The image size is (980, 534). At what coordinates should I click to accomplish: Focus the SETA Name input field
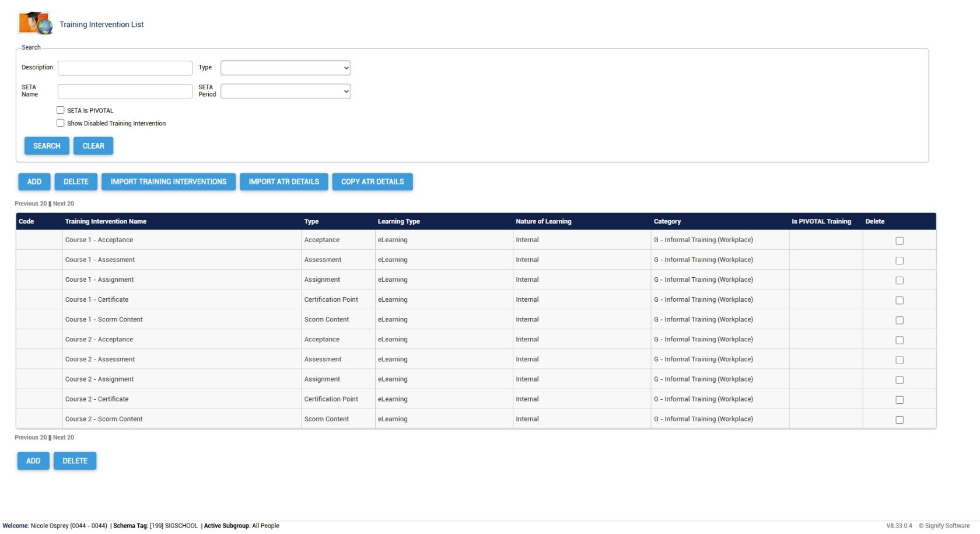(x=125, y=91)
